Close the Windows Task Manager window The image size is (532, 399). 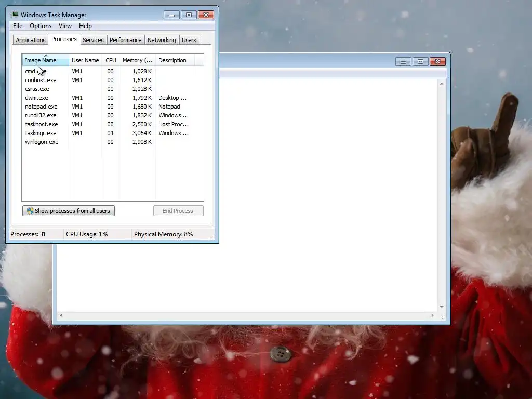click(206, 15)
